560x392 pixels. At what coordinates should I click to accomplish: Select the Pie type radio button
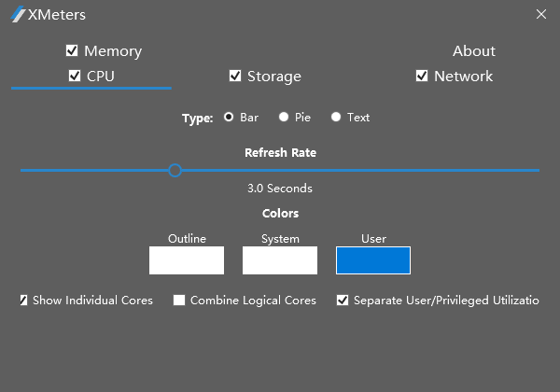[284, 118]
